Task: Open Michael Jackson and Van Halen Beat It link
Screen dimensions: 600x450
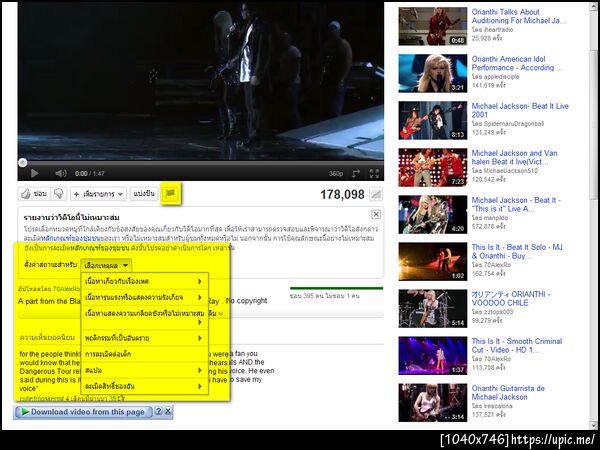Action: [x=514, y=157]
